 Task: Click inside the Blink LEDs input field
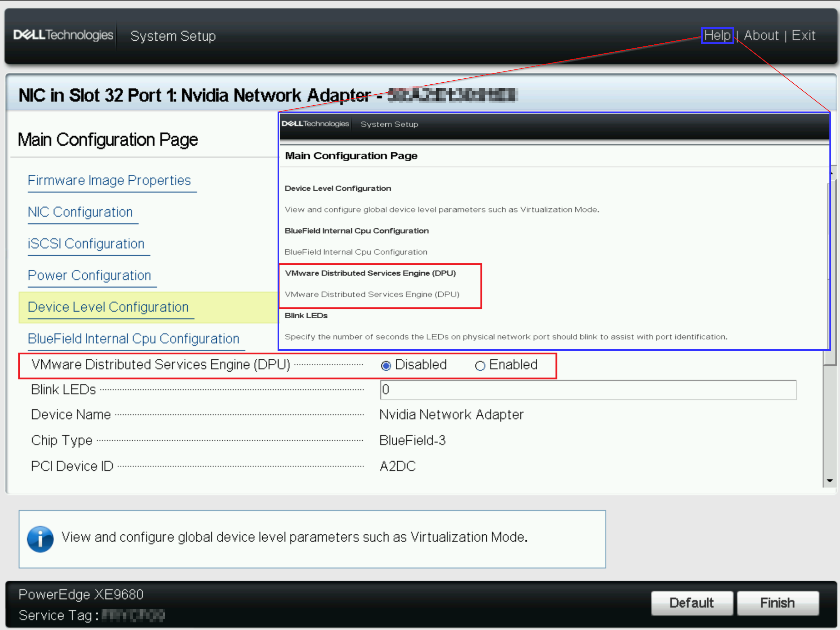(588, 390)
